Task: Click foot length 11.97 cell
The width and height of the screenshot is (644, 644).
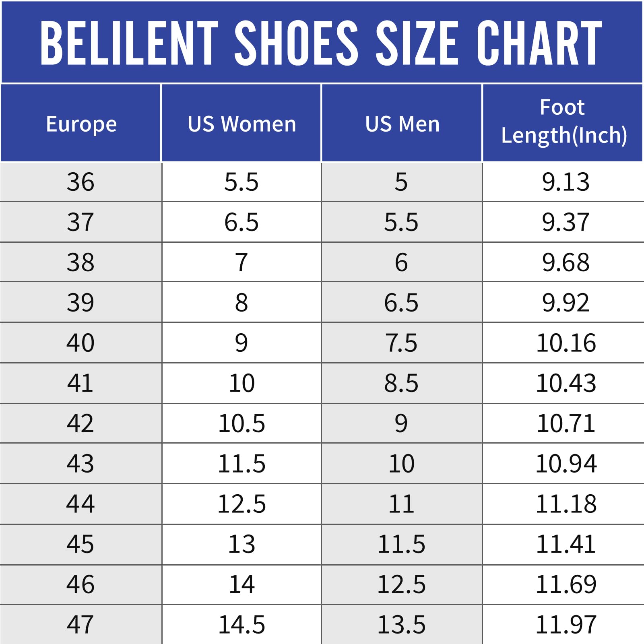Action: 566,625
